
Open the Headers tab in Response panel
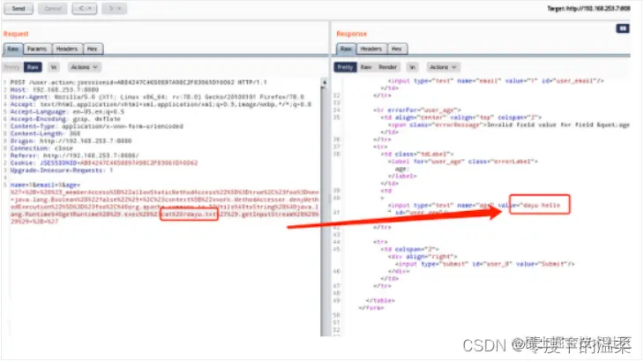tap(371, 49)
